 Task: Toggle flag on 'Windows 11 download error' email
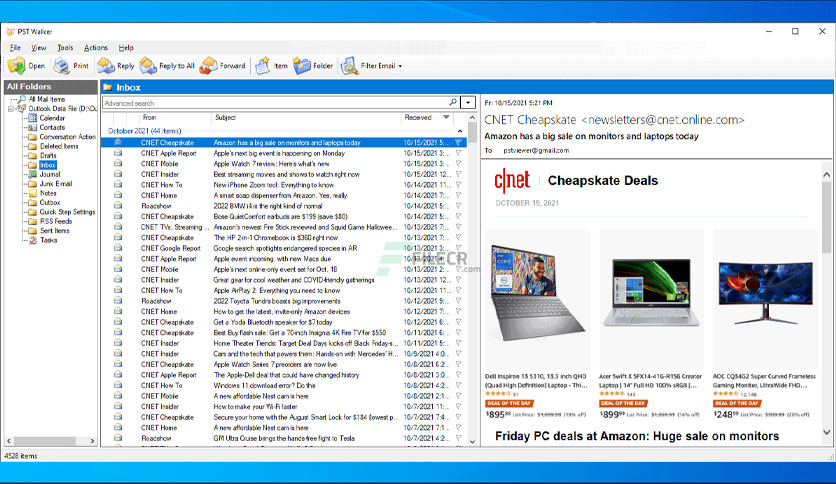[459, 385]
